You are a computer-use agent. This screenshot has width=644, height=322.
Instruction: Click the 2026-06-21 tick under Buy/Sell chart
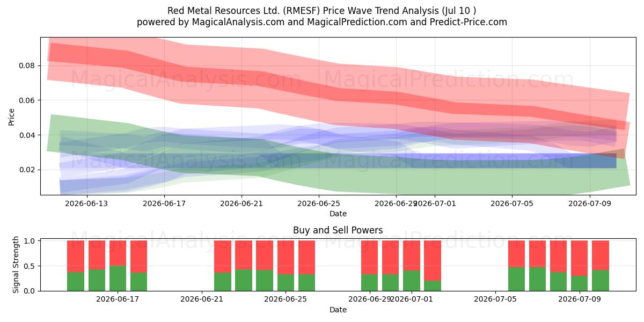[x=202, y=299]
